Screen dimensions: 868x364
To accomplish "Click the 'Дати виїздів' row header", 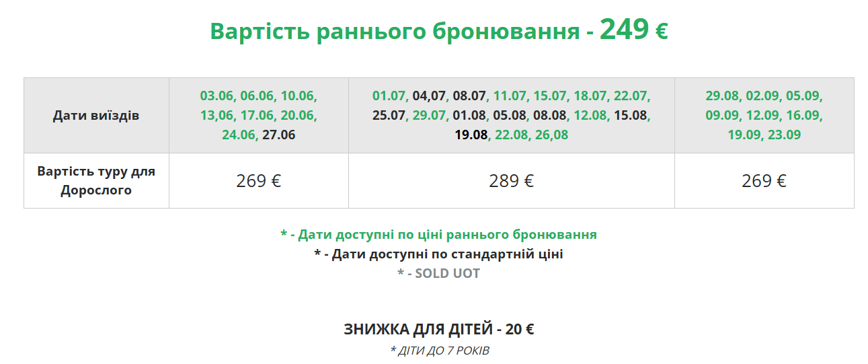I will [96, 116].
